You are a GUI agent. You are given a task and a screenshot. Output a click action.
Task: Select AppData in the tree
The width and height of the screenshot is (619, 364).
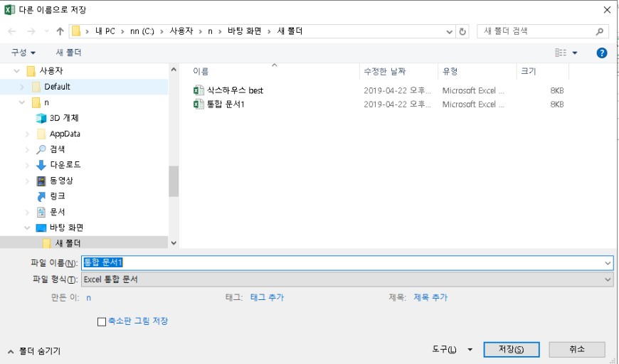point(65,134)
